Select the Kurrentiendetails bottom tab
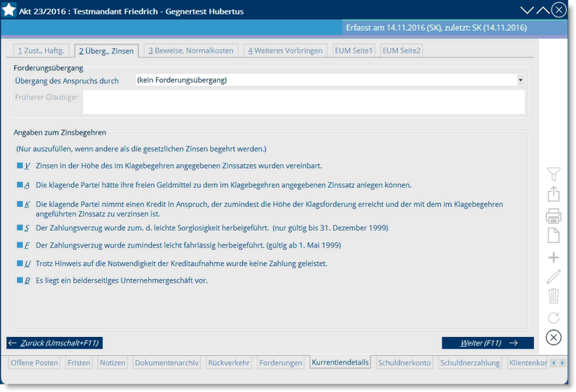Viewport: 576px width, 392px height. click(x=340, y=362)
